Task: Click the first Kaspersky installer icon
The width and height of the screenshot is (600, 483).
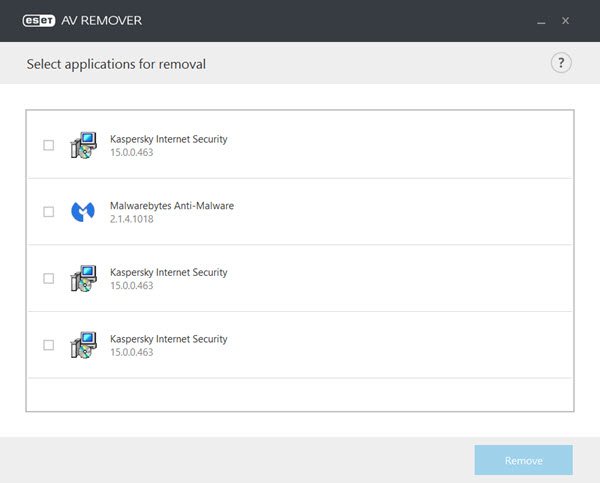Action: click(83, 145)
